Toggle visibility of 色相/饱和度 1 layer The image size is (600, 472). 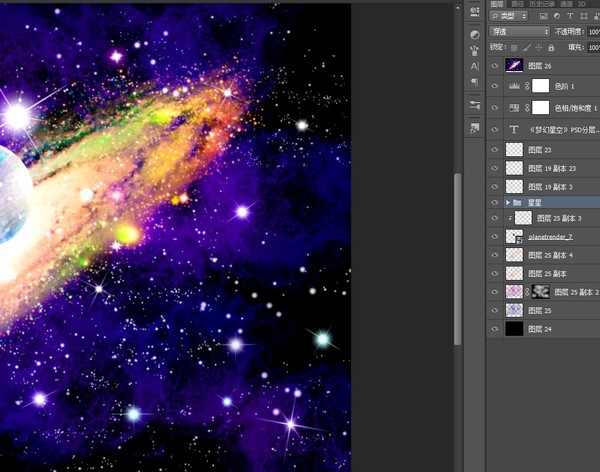pos(495,108)
